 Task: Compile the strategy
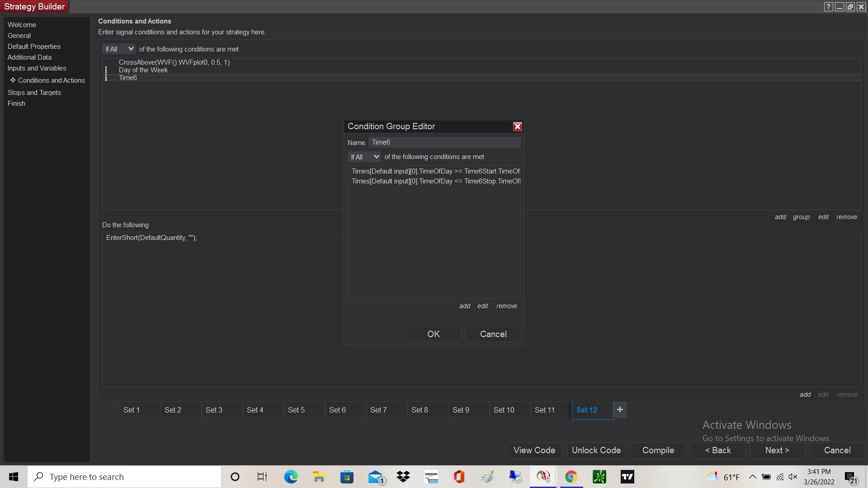658,450
